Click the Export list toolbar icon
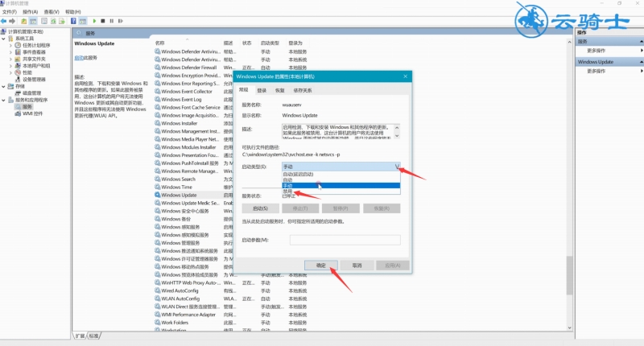This screenshot has height=346, width=644. coord(62,21)
